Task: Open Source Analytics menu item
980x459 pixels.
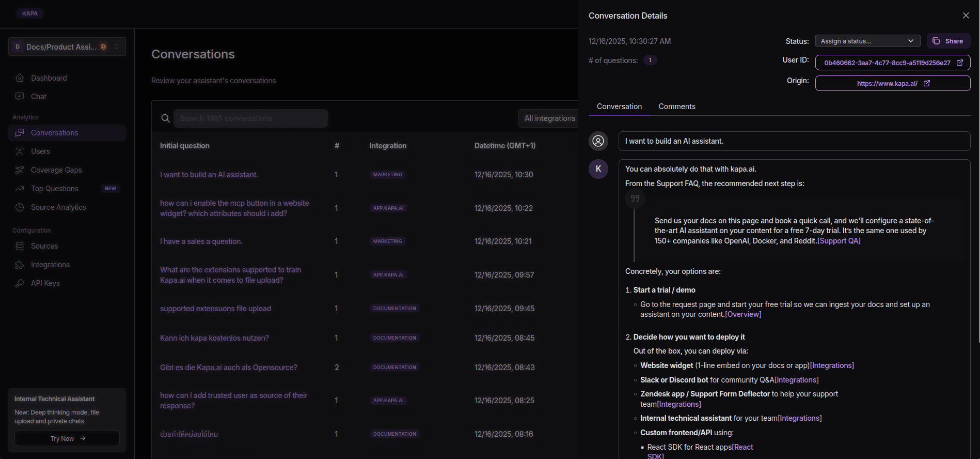Action: (x=67, y=207)
